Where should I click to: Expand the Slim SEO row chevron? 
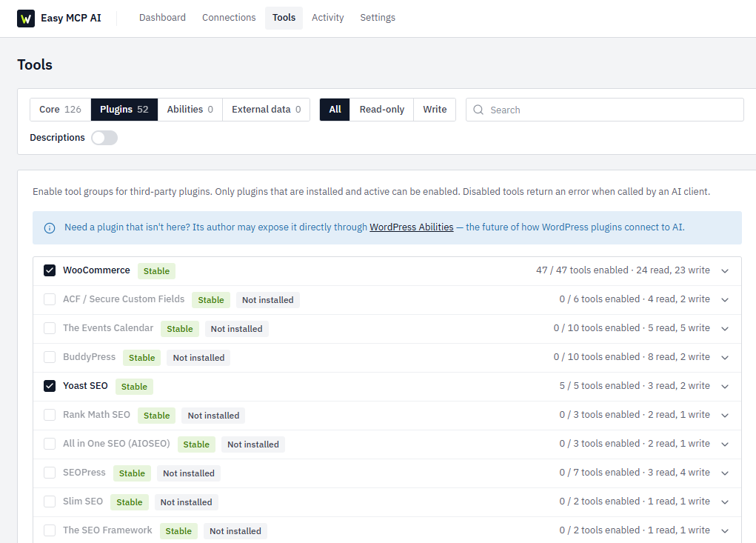[725, 502]
